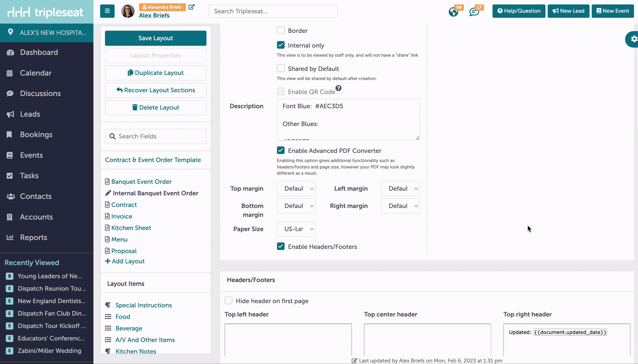The image size is (638, 364).
Task: Go to Events in sidebar
Action: pyautogui.click(x=31, y=155)
